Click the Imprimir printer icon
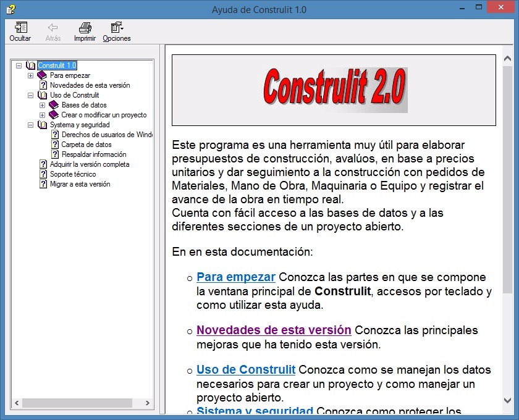The image size is (519, 420). (85, 27)
